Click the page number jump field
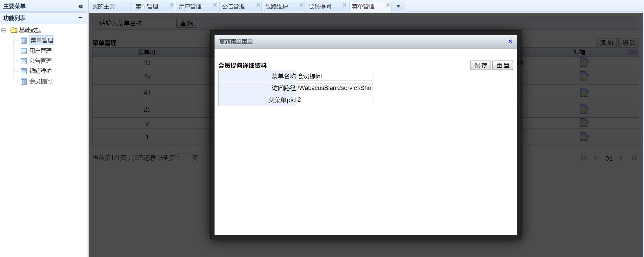This screenshot has height=257, width=644. click(184, 158)
